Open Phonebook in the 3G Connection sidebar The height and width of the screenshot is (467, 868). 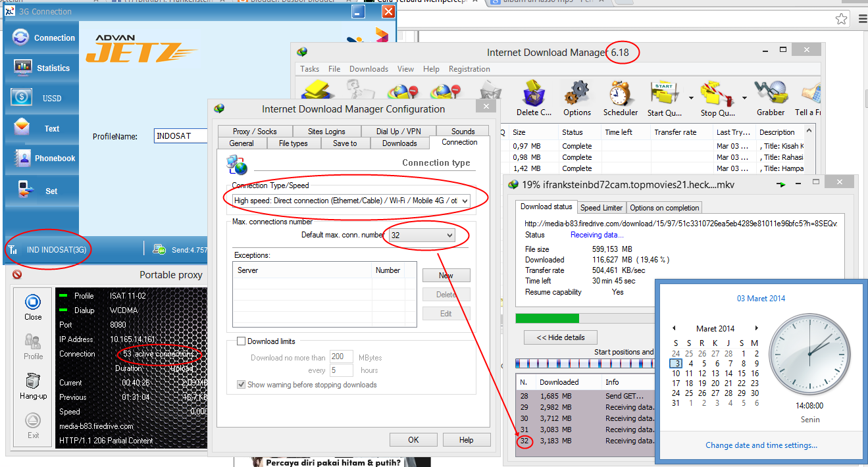(x=41, y=158)
